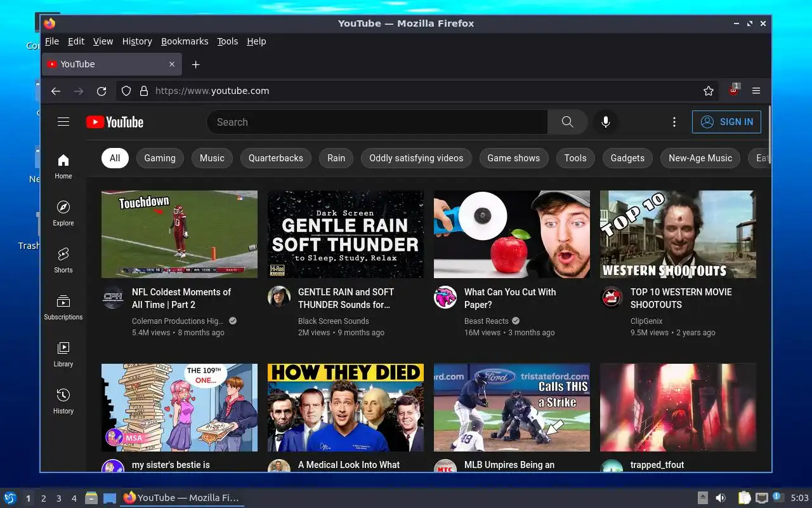This screenshot has width=812, height=508.
Task: Close the YouTube tab
Action: (172, 64)
